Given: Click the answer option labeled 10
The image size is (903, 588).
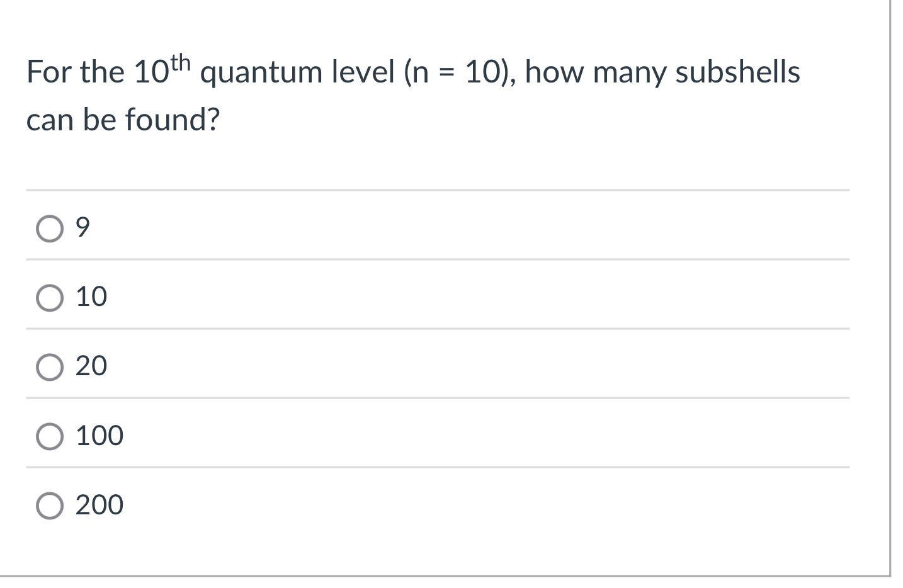Looking at the screenshot, I should (x=91, y=296).
